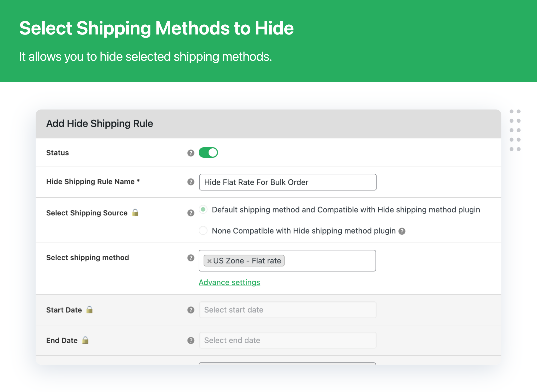This screenshot has width=537, height=392.
Task: Open Advance settings link
Action: [x=229, y=282]
